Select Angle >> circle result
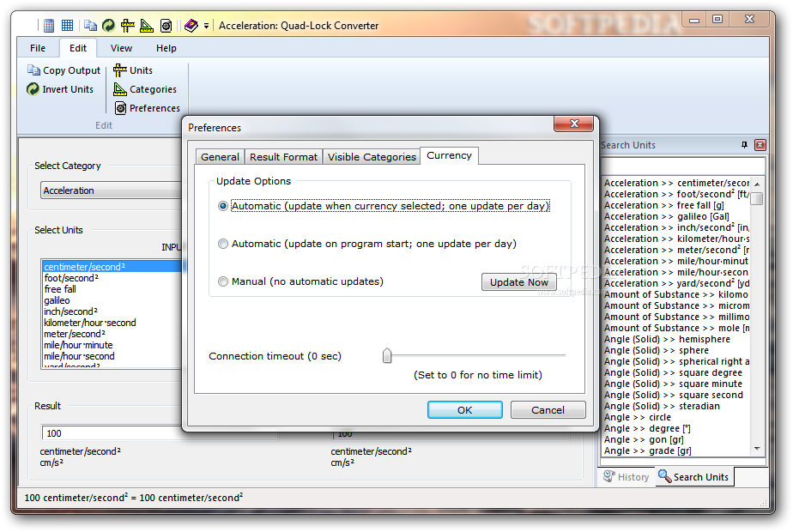The height and width of the screenshot is (532, 793). 676,417
